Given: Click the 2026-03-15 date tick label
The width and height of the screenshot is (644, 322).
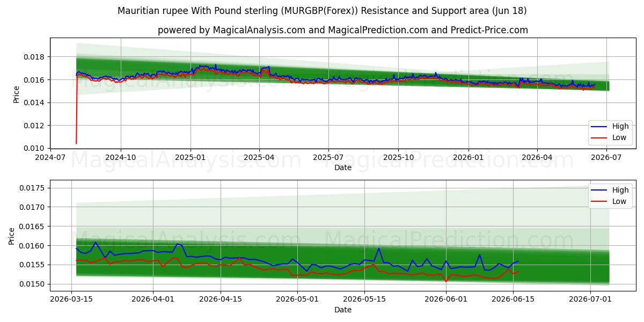Looking at the screenshot, I should (x=72, y=300).
